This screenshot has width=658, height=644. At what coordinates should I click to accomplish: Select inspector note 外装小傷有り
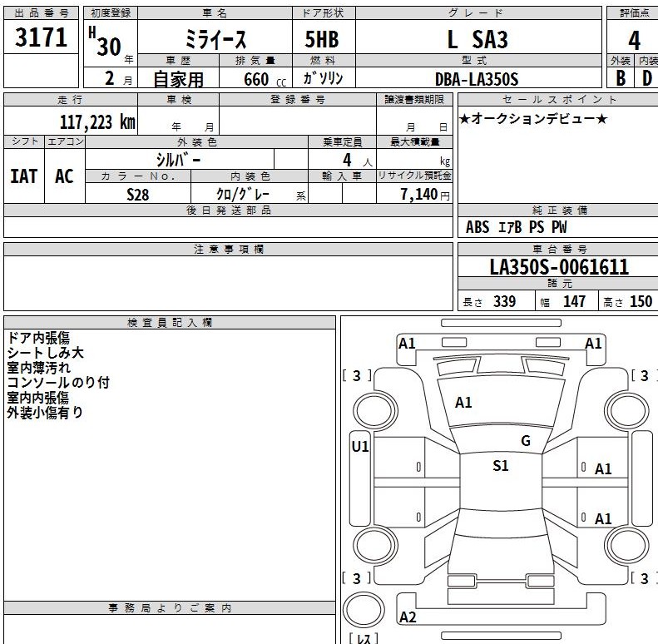(x=45, y=412)
